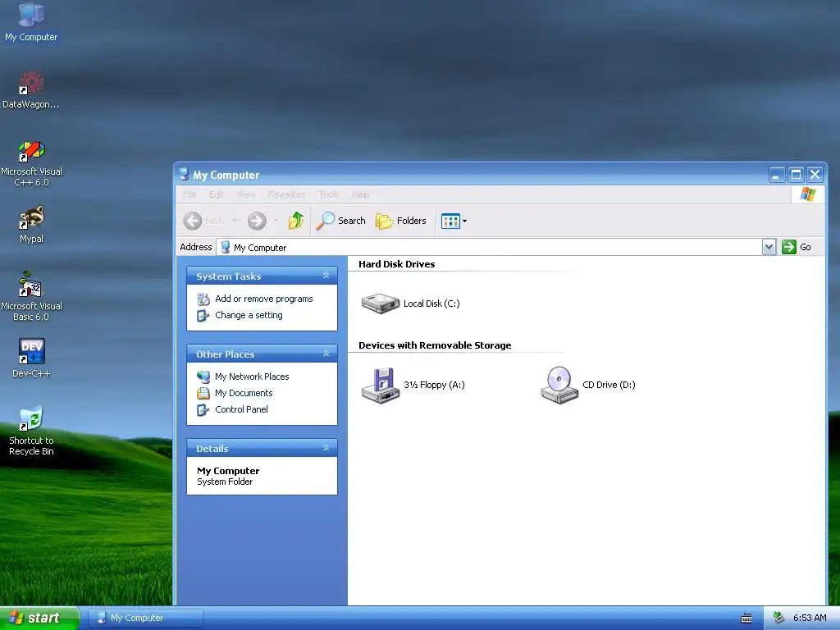The image size is (840, 630).
Task: Click the Hard Disk Drives heading
Action: click(x=396, y=264)
